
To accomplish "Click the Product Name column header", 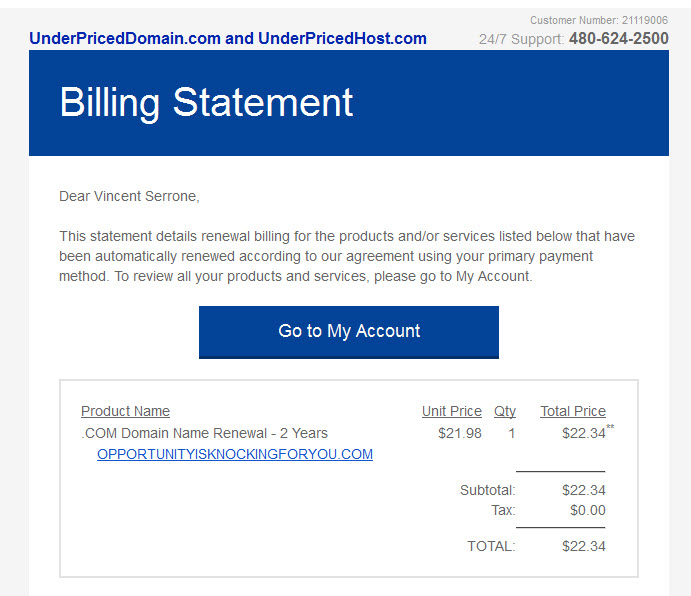I will coord(125,411).
